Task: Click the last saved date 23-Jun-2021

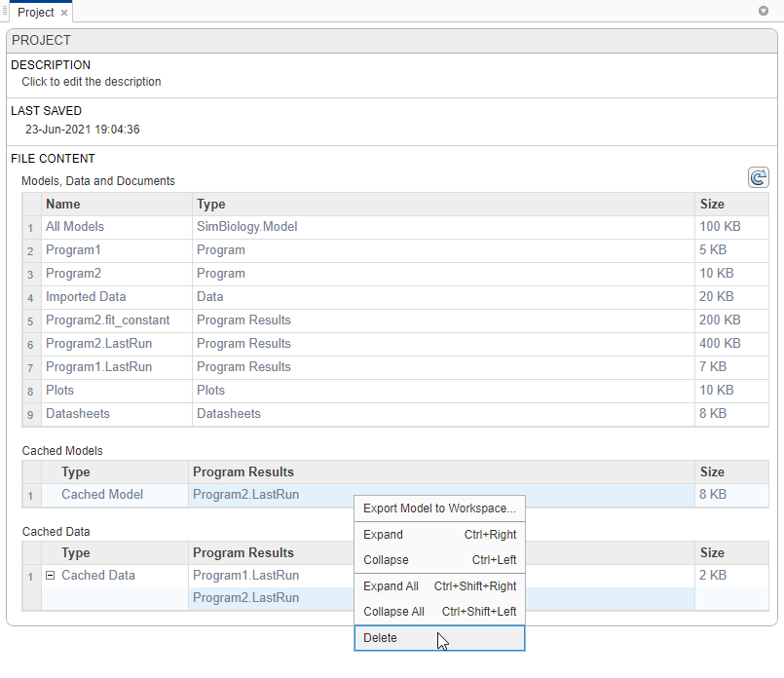Action: tap(83, 130)
